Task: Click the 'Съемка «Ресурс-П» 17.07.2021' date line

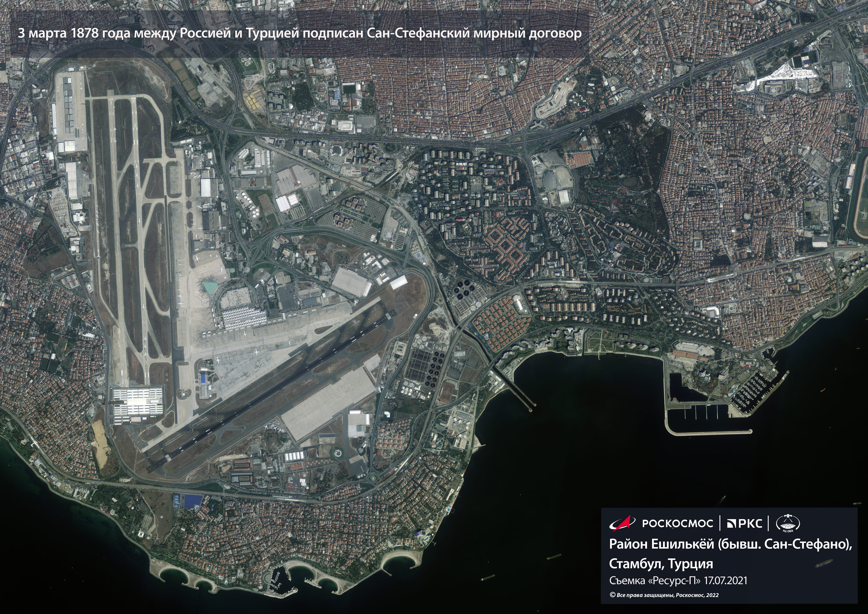Action: click(678, 580)
